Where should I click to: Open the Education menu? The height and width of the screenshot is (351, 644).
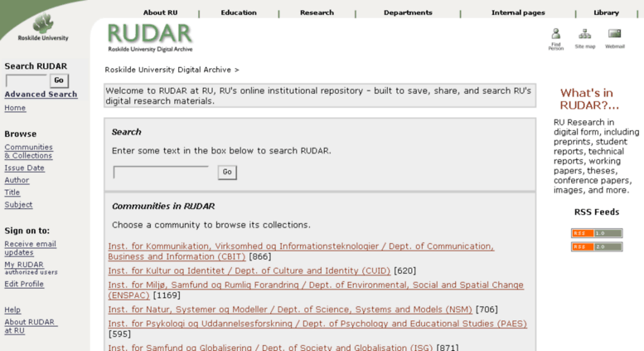coord(239,12)
